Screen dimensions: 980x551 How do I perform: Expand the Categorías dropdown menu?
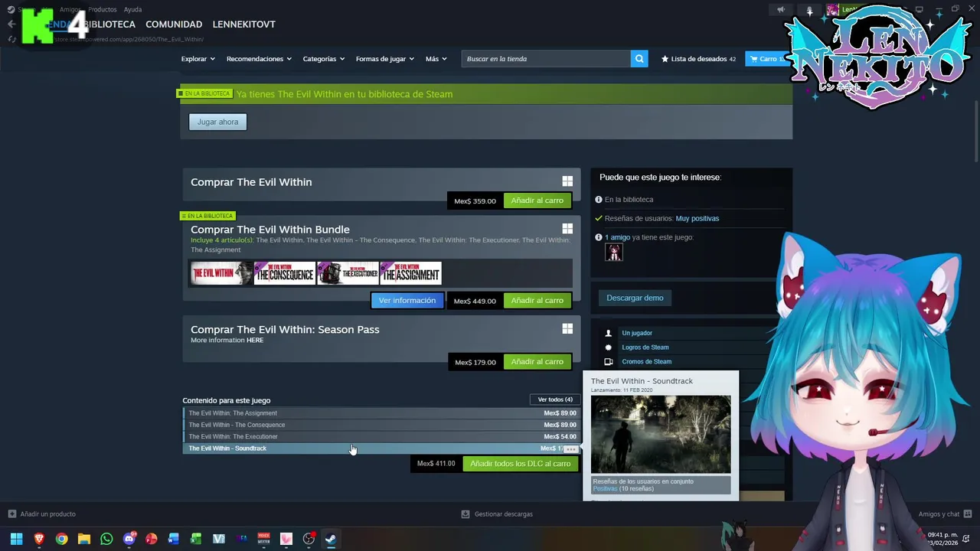click(x=323, y=59)
